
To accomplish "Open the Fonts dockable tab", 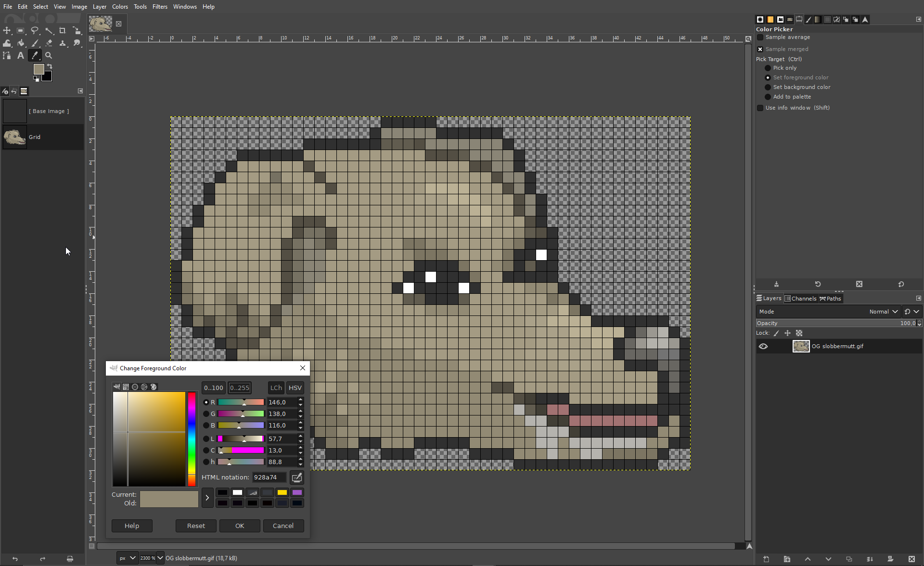I will 780,19.
